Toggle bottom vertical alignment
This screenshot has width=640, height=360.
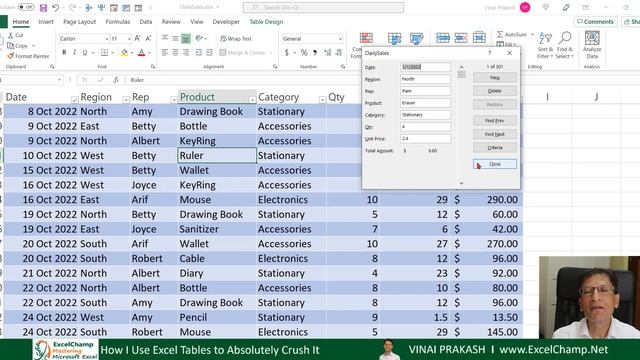pos(186,38)
